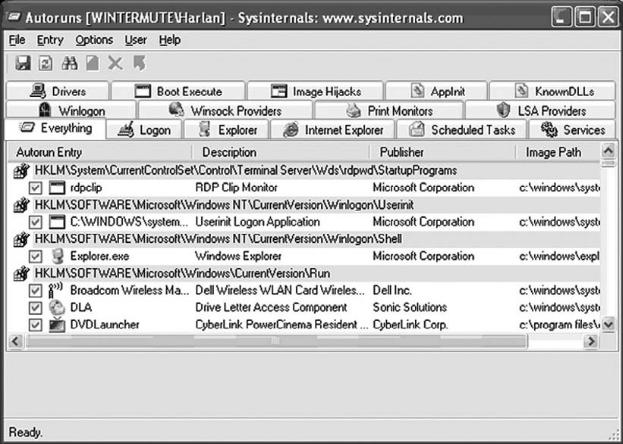Uncheck the DLA checkbox

click(x=35, y=308)
